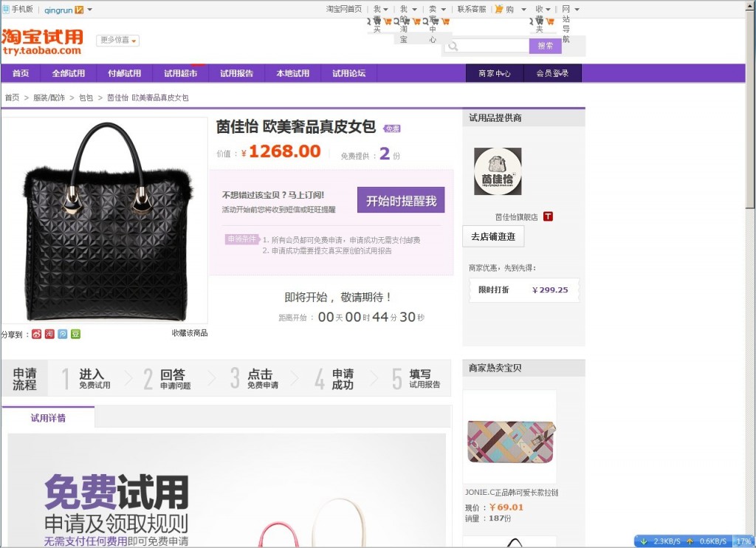
Task: Open the JONIE.C正品韩可爱长款拉链 product link
Action: pos(512,493)
